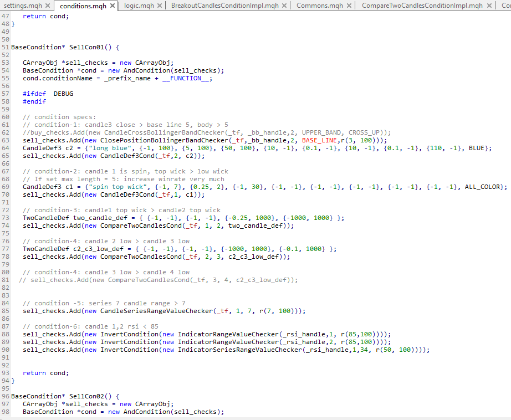Click CandleSeriesRangeValueChecker on line 85
Viewport: 511px width, 420px height.
156,311
